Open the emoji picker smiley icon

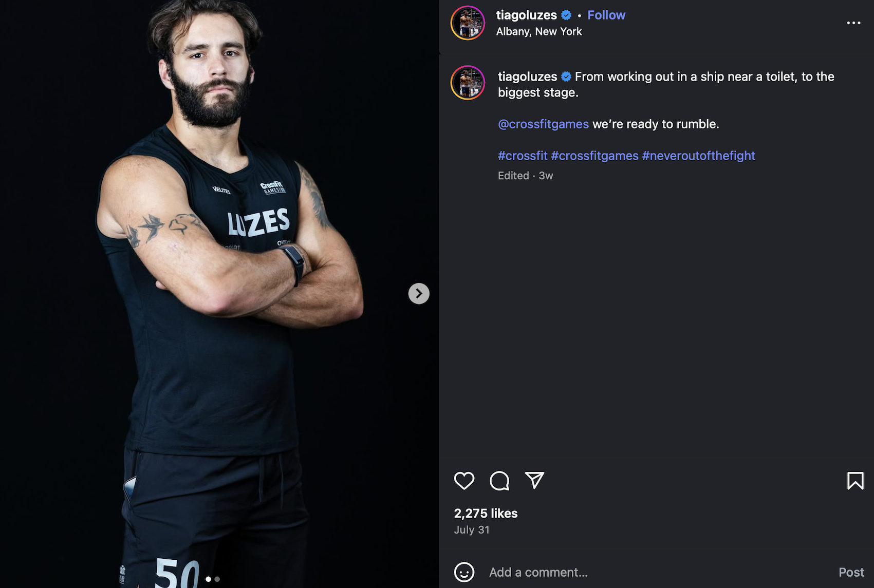[464, 572]
